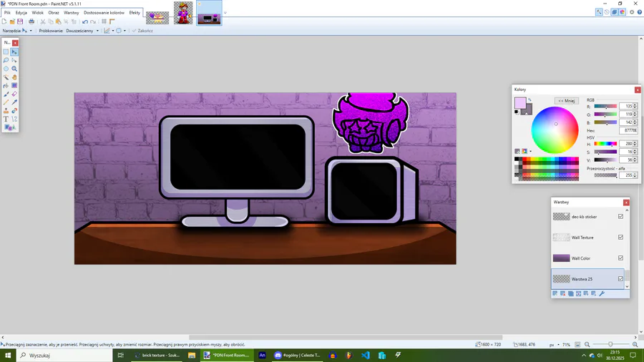Viewport: 644px width, 362px height.
Task: Select the Recolor tool
Action: 14,110
